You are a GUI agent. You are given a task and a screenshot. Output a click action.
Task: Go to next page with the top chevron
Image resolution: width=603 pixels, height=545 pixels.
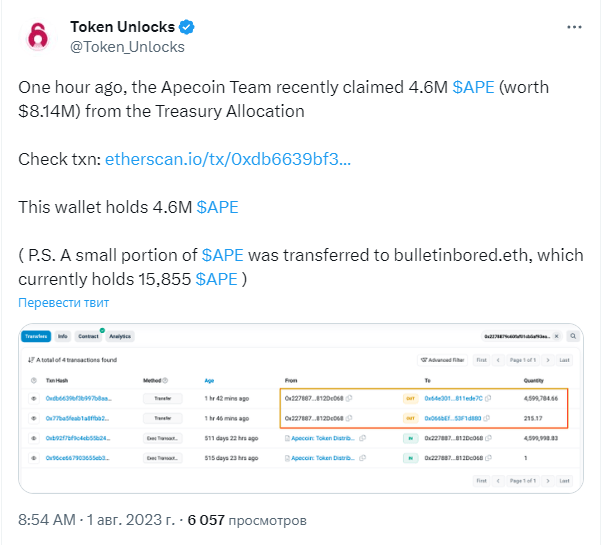(548, 360)
